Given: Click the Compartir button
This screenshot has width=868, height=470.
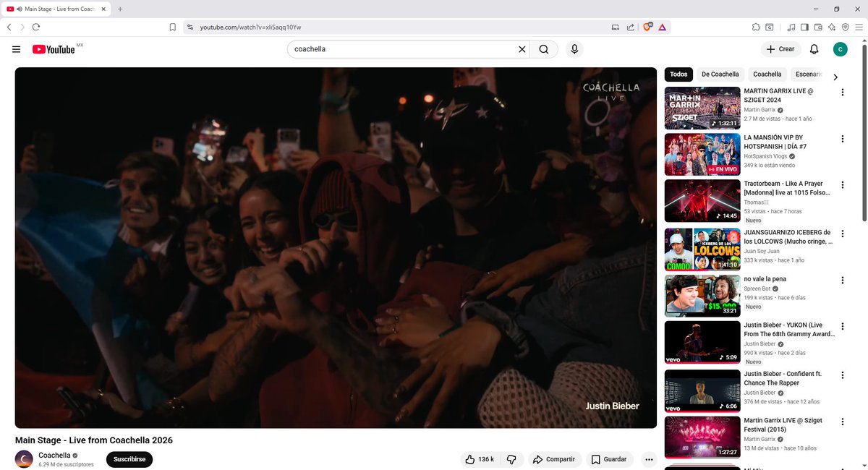Looking at the screenshot, I should pyautogui.click(x=554, y=459).
